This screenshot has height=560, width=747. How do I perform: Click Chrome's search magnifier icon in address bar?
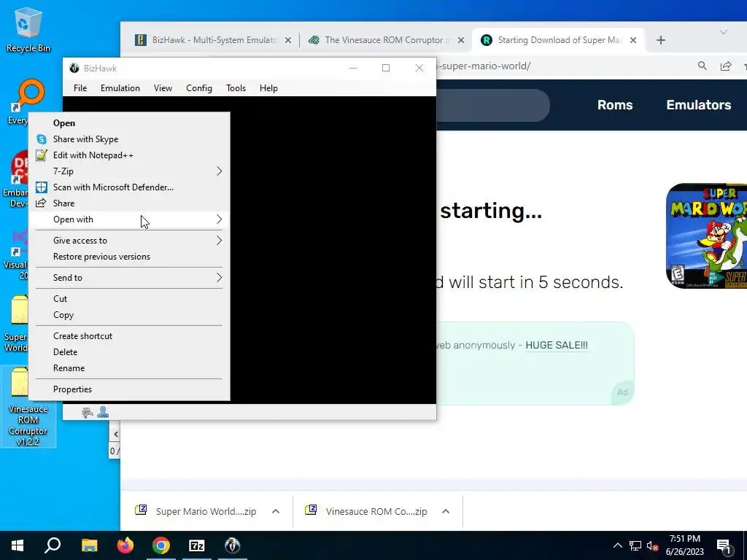click(703, 66)
